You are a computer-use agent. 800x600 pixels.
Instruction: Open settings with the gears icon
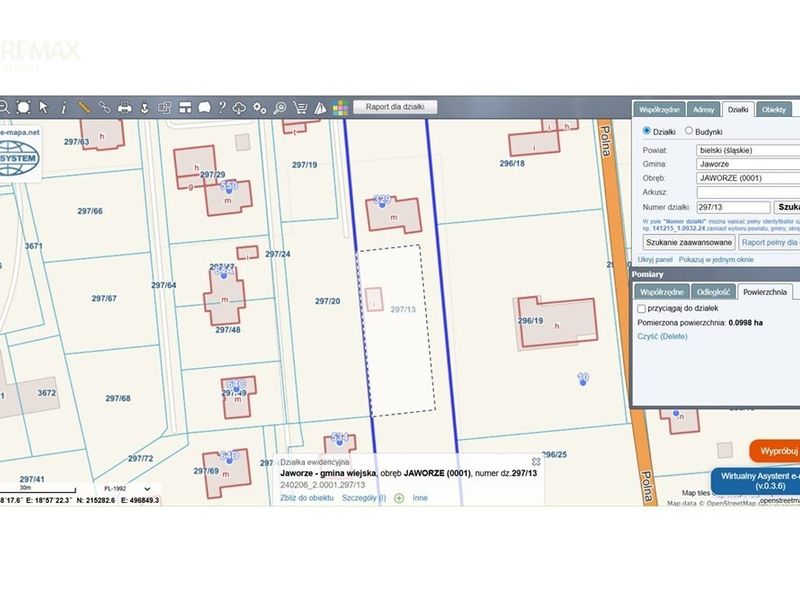click(260, 108)
